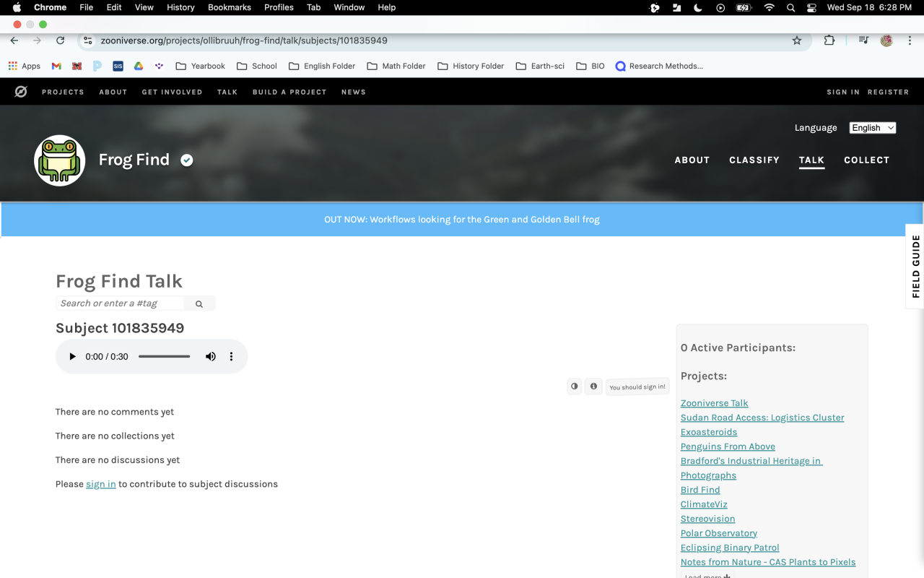Open project About tab

692,160
